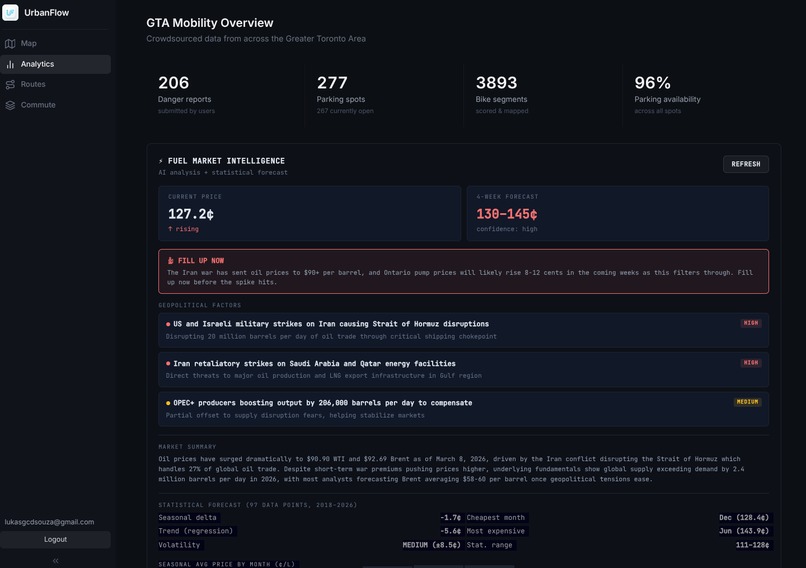Click the lightning icon beside Fuel Market Intelligence

(x=161, y=161)
